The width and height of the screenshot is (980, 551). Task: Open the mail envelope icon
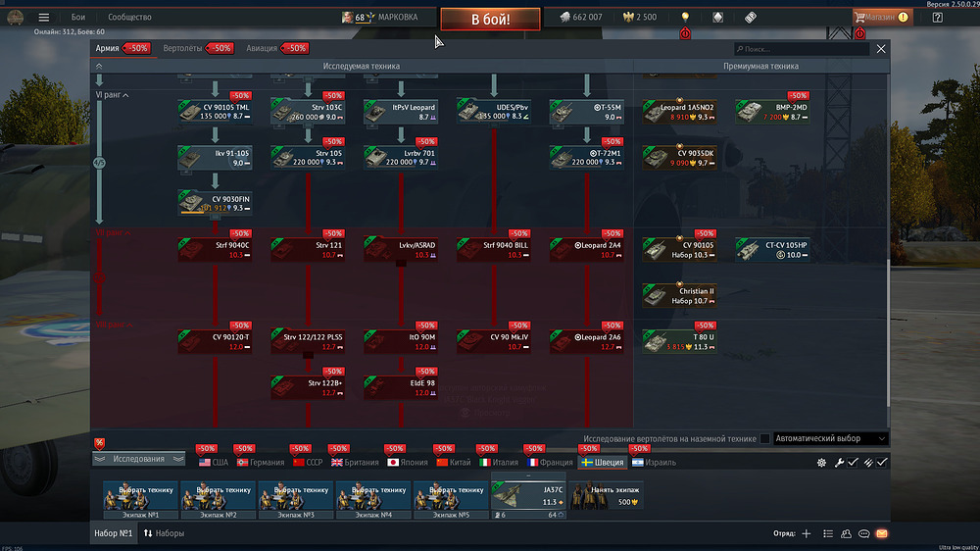(x=881, y=533)
